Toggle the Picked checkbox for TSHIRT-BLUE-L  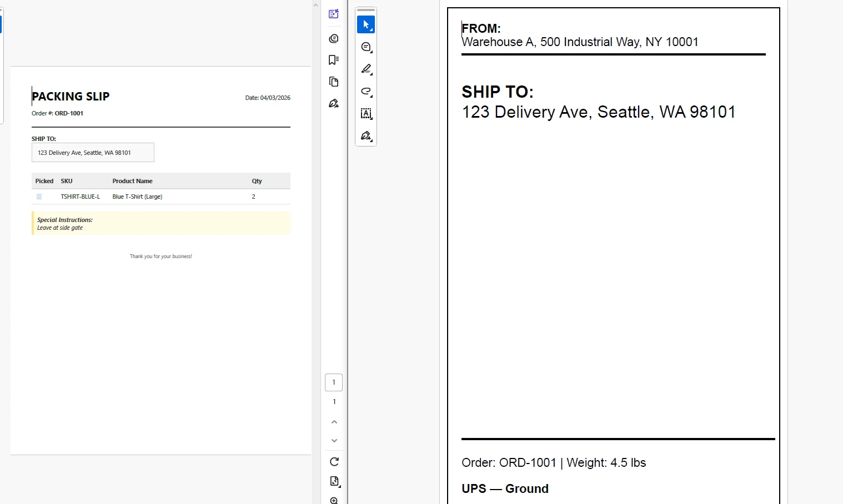click(39, 196)
